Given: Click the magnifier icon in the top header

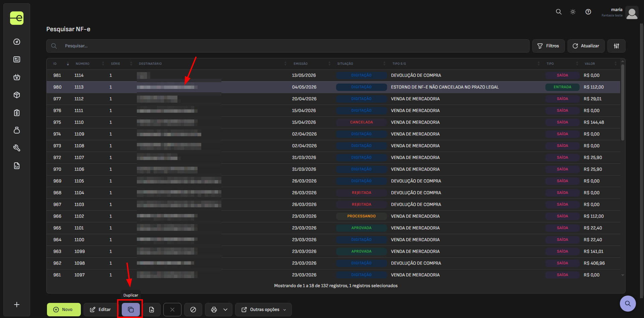Looking at the screenshot, I should click(x=558, y=12).
